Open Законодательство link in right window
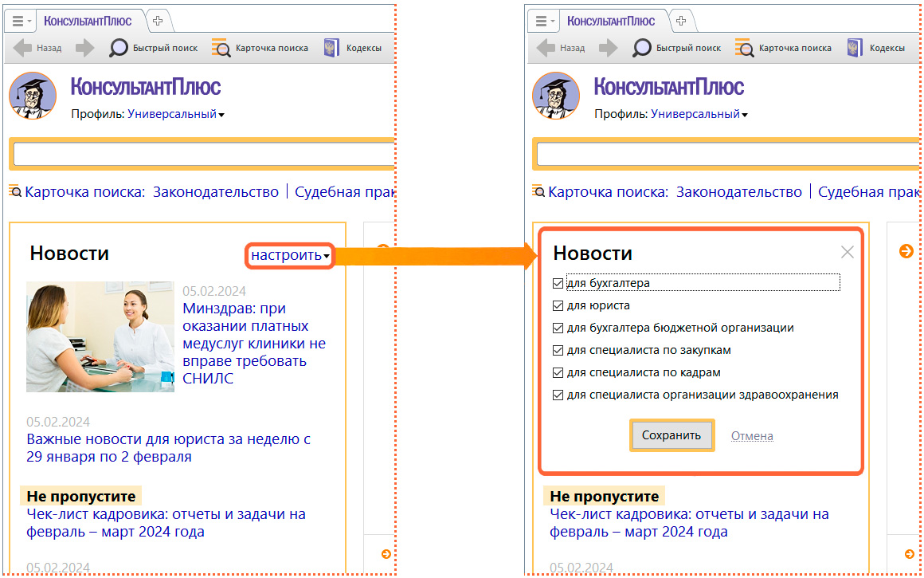The width and height of the screenshot is (924, 578). [x=739, y=192]
